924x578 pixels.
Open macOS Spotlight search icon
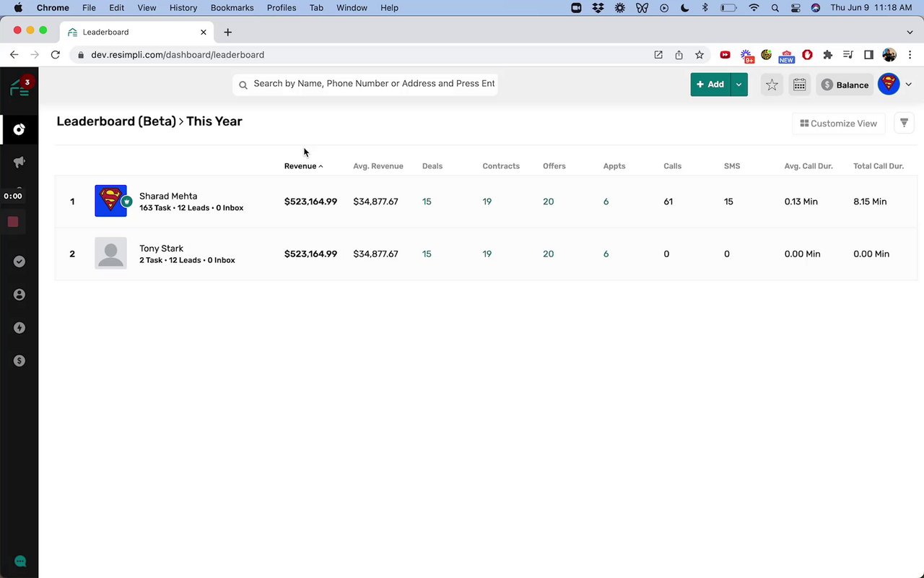pos(775,8)
